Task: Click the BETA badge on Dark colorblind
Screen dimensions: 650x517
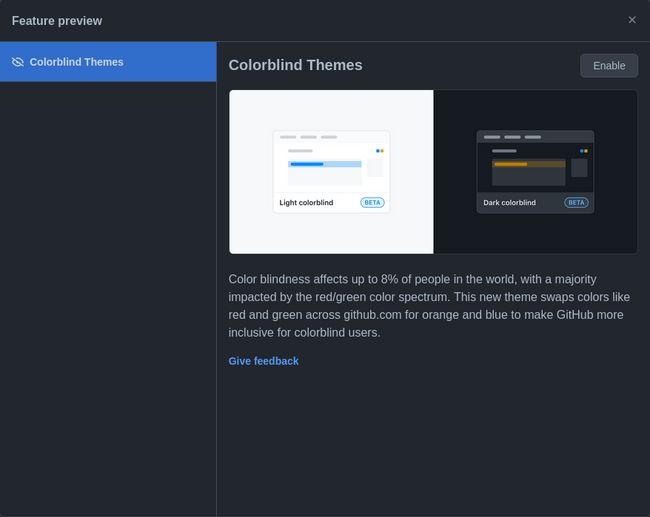Action: (576, 202)
